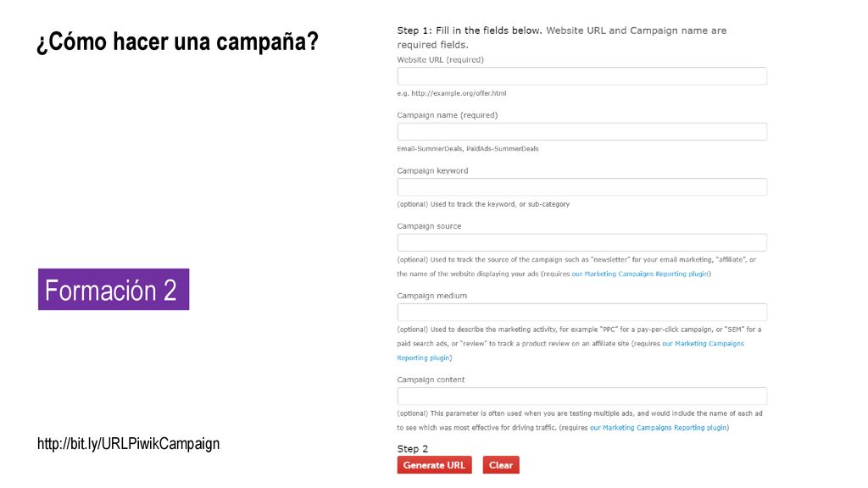Click the purple Formación 2 badge

(x=114, y=290)
